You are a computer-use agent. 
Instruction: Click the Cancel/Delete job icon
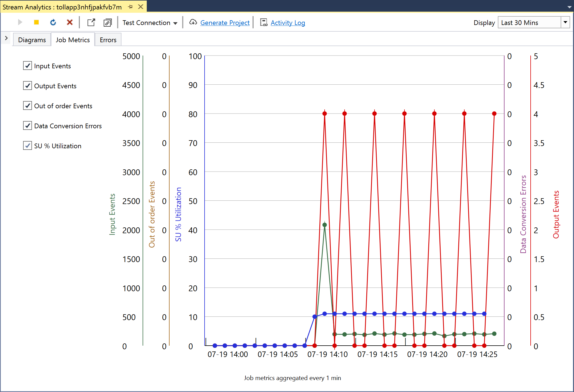[x=68, y=22]
